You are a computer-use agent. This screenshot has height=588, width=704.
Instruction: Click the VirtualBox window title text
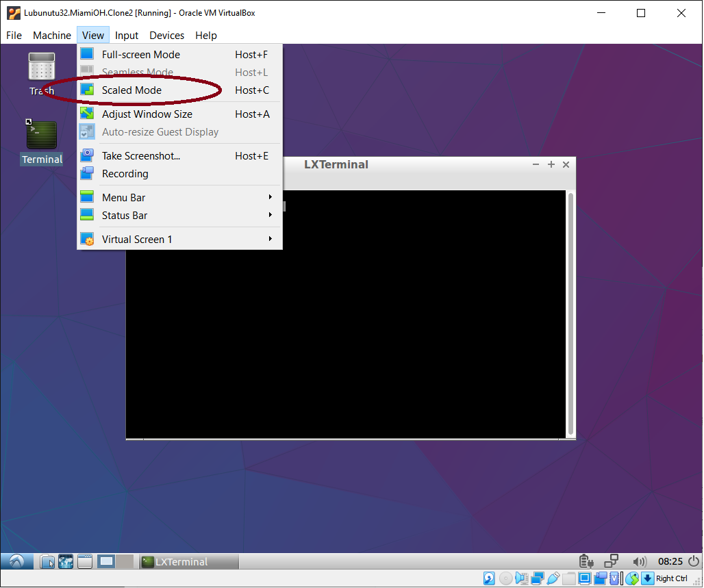[x=140, y=13]
